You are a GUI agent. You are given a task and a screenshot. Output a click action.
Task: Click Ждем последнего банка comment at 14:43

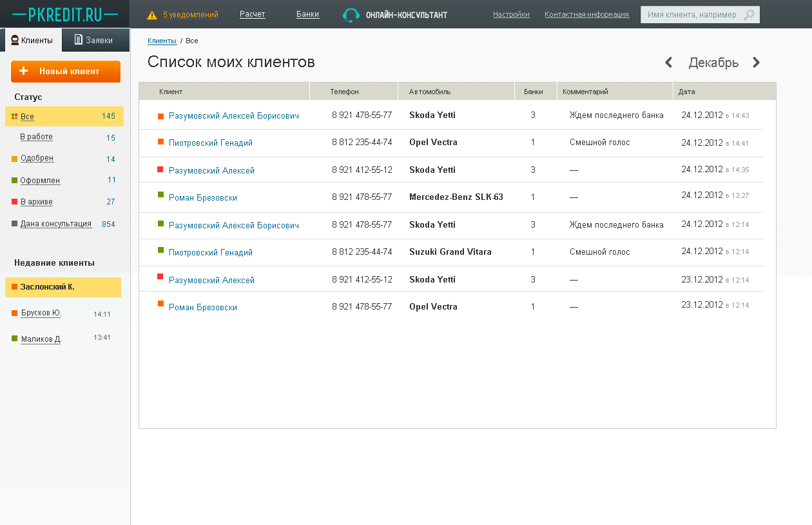[x=617, y=115]
